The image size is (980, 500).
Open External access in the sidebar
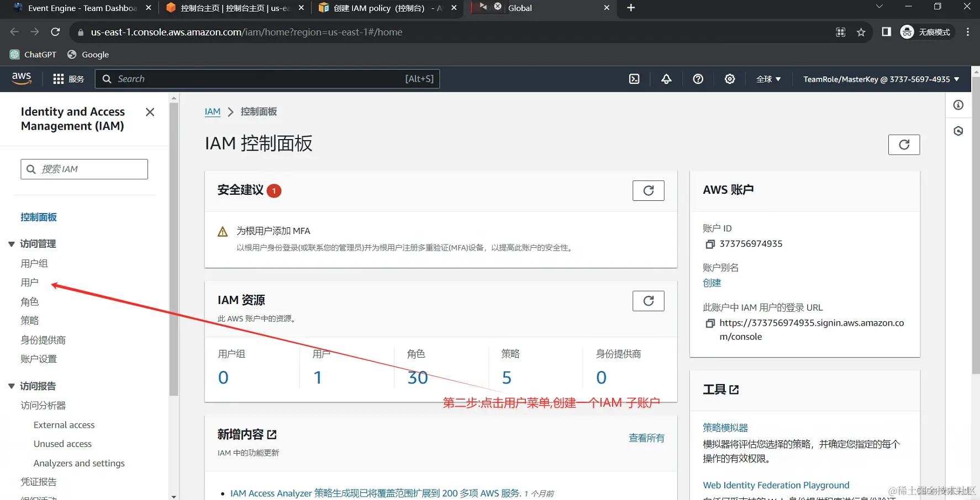click(64, 425)
